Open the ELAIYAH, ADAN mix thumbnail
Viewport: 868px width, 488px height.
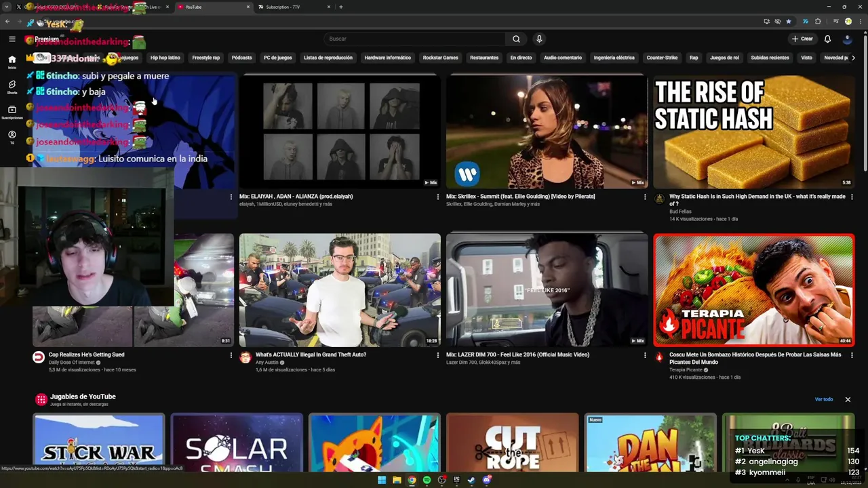(340, 131)
